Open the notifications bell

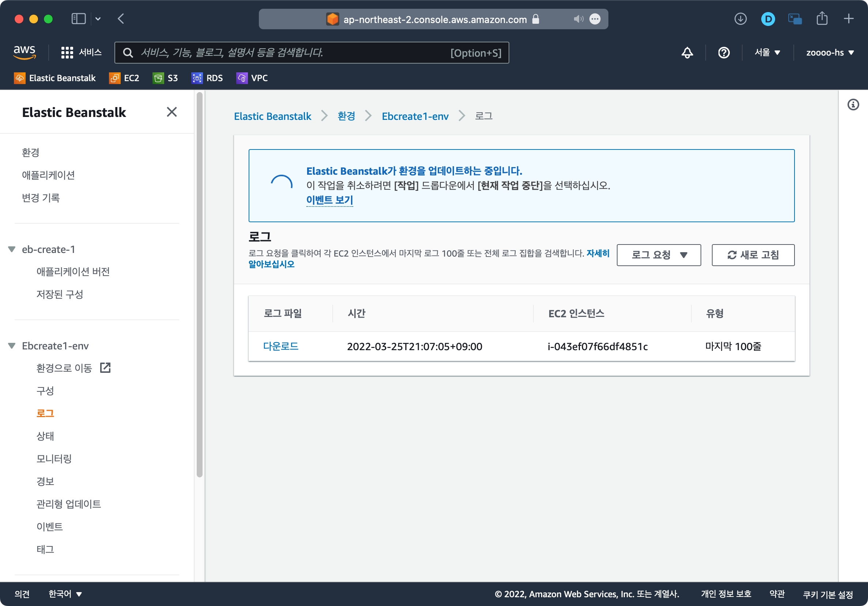pos(687,53)
